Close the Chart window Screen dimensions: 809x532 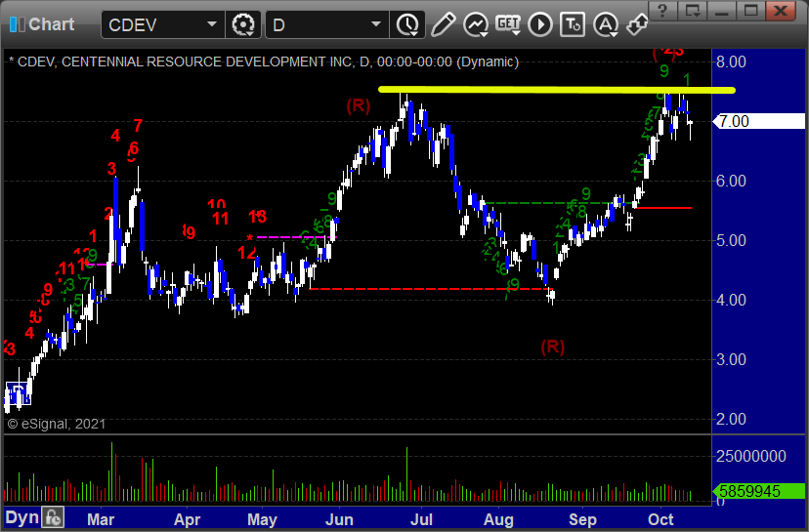(781, 11)
